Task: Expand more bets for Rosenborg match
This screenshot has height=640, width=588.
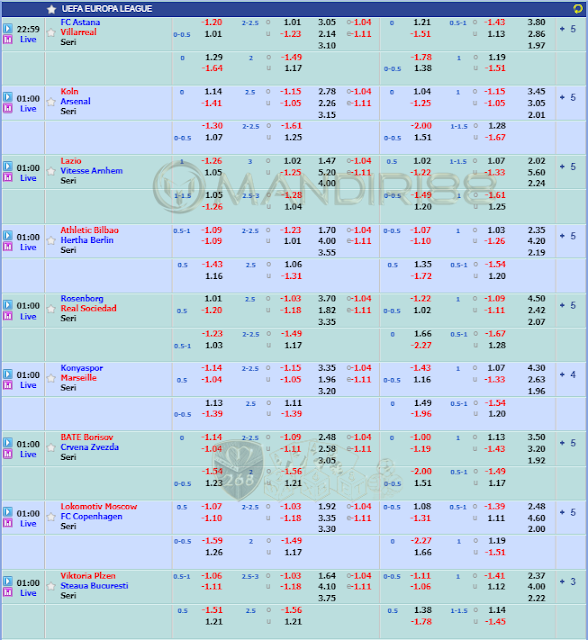Action: [568, 305]
